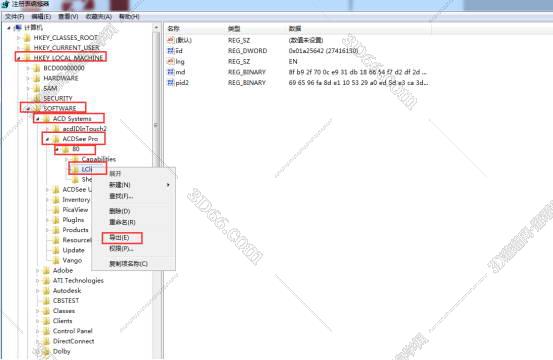553x360 pixels.
Task: Choose 导出(E) in the context menu
Action: point(119,238)
